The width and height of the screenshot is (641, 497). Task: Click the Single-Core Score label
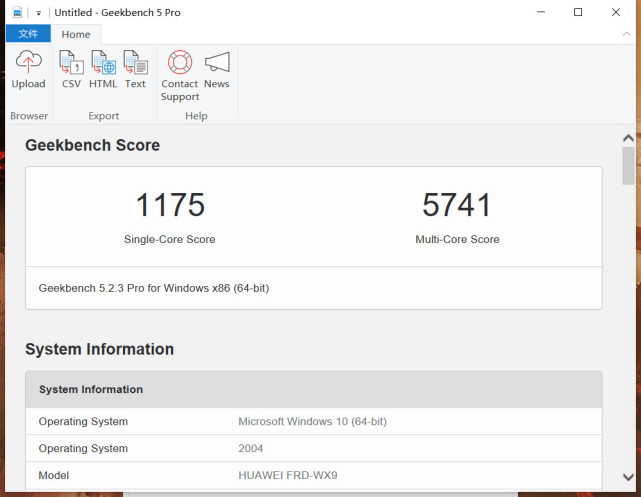[x=170, y=239]
